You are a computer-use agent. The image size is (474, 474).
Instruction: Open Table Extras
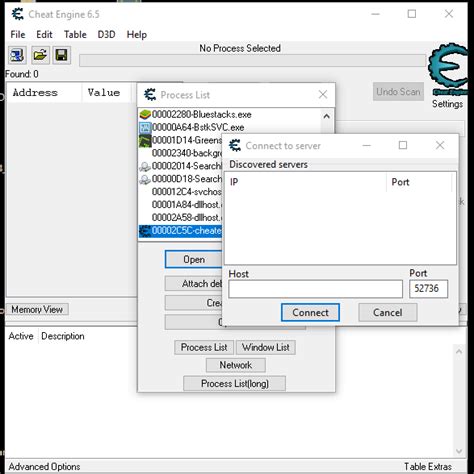point(428,466)
